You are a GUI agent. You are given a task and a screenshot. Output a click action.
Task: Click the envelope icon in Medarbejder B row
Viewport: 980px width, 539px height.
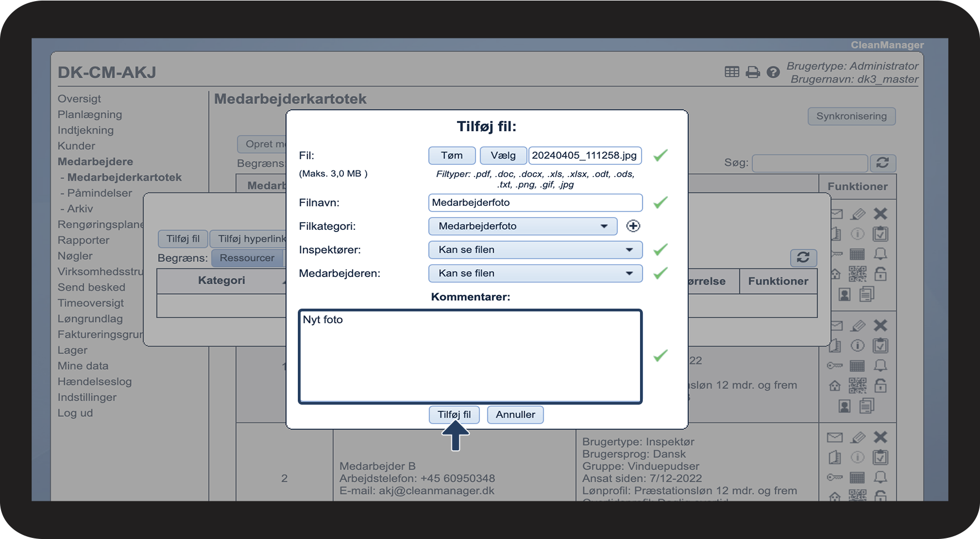835,437
